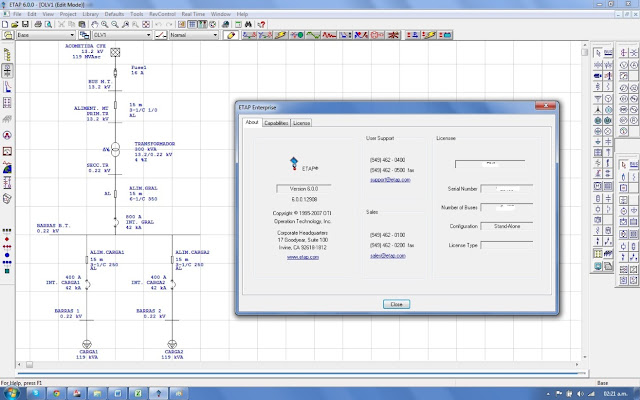Select the CARGA2 load symbol
640x400 pixels.
tap(172, 344)
